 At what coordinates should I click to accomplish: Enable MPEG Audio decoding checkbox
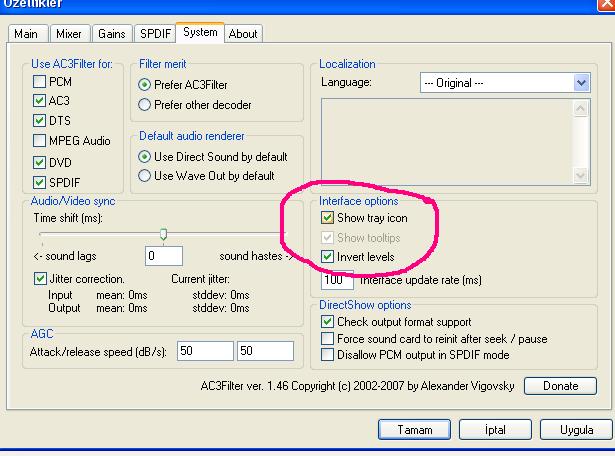(x=41, y=141)
